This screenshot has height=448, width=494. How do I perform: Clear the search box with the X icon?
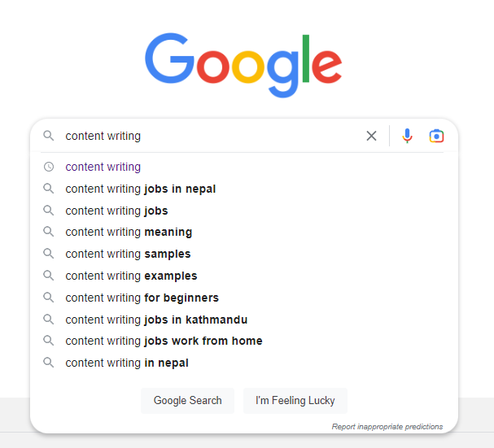pos(371,136)
